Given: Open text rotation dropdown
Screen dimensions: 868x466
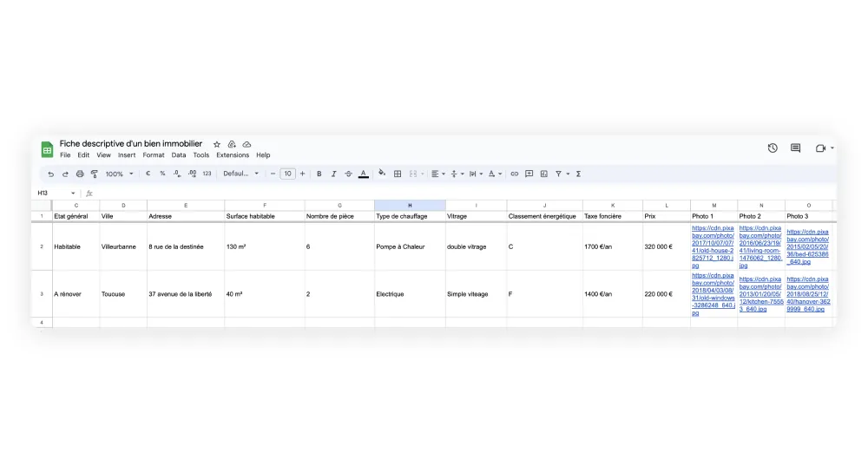Looking at the screenshot, I should click(495, 174).
